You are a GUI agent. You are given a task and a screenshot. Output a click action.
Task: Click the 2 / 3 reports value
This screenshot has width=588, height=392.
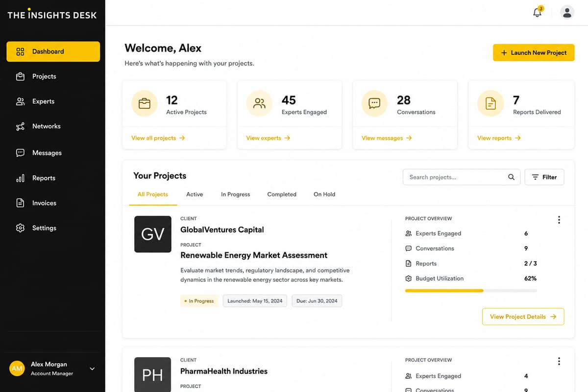530,264
